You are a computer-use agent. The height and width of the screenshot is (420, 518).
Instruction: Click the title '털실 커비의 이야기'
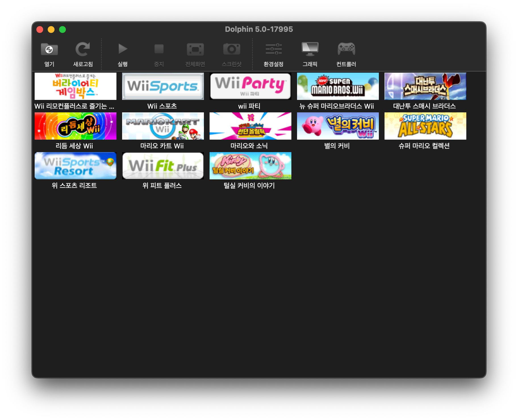coord(249,186)
